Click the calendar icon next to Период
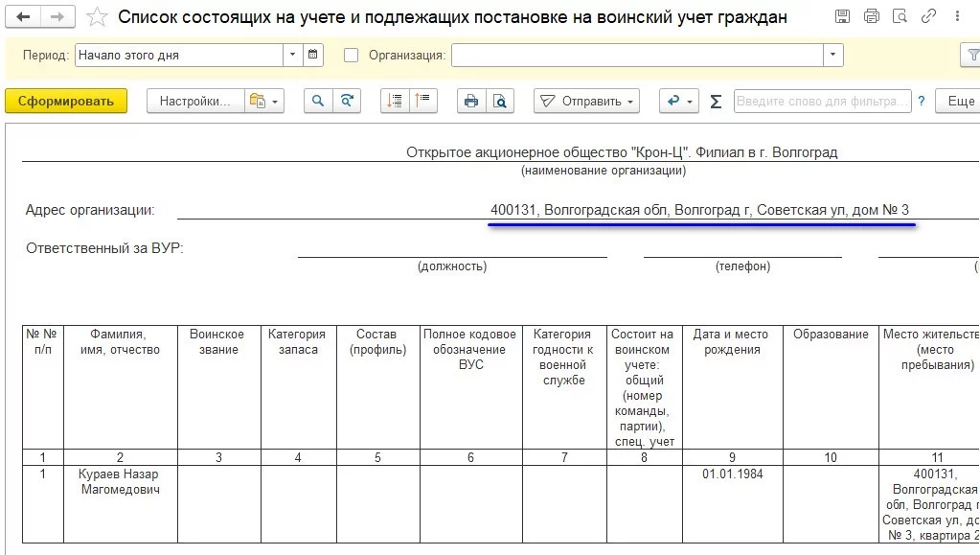The height and width of the screenshot is (555, 980). click(313, 55)
